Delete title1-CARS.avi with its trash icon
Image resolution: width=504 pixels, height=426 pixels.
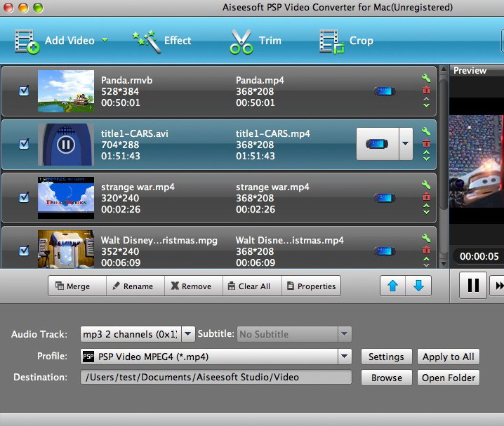(426, 143)
